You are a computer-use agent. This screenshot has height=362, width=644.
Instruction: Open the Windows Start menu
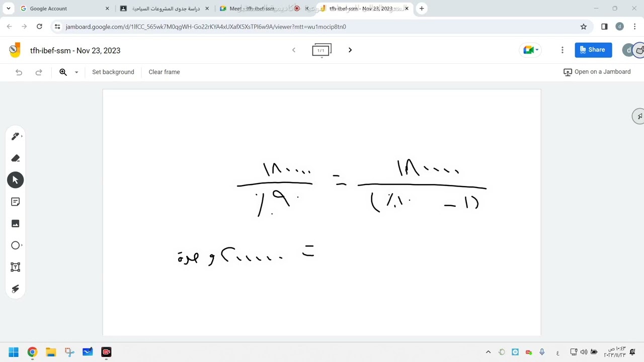[14, 352]
